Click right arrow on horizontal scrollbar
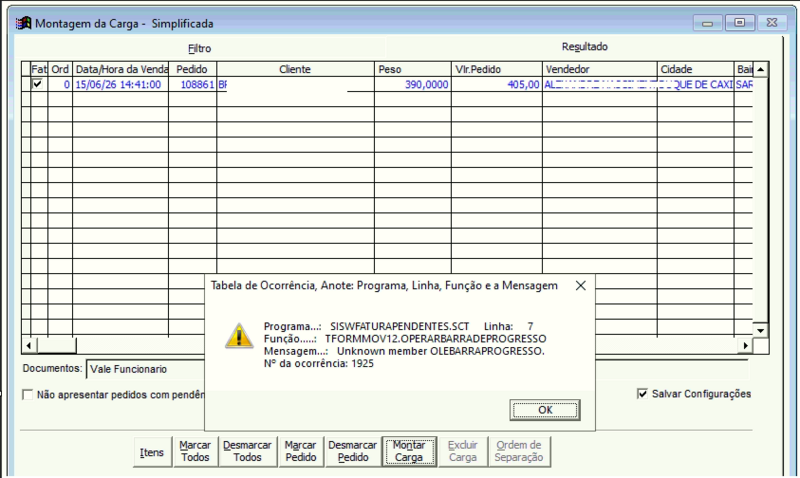This screenshot has height=478, width=800. [x=745, y=345]
